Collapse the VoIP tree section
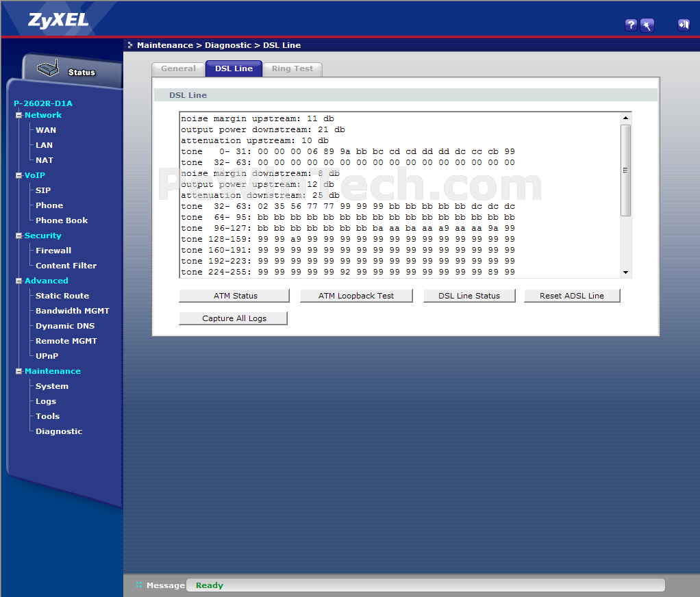Screen dimensions: 700x597 (x=18, y=175)
